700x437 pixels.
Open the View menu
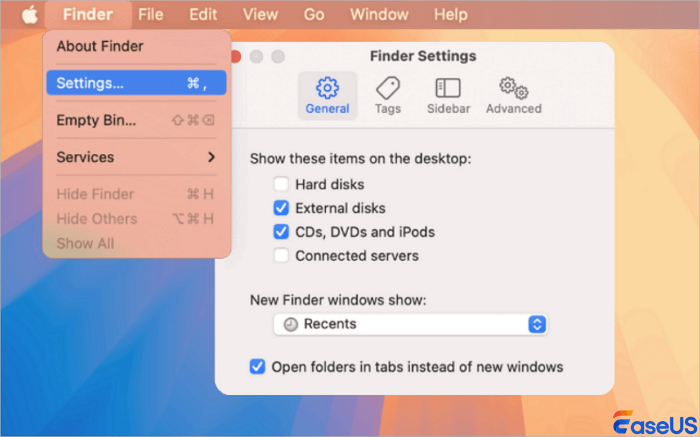[260, 14]
